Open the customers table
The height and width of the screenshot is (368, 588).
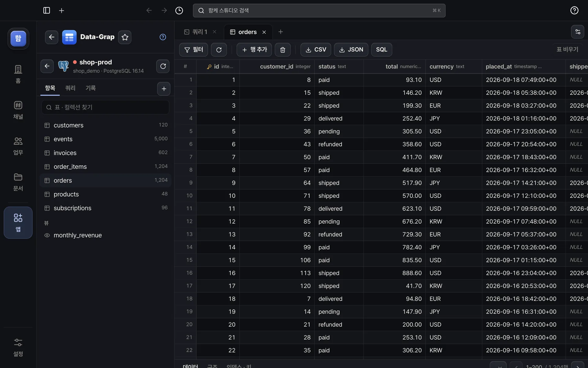105,125
